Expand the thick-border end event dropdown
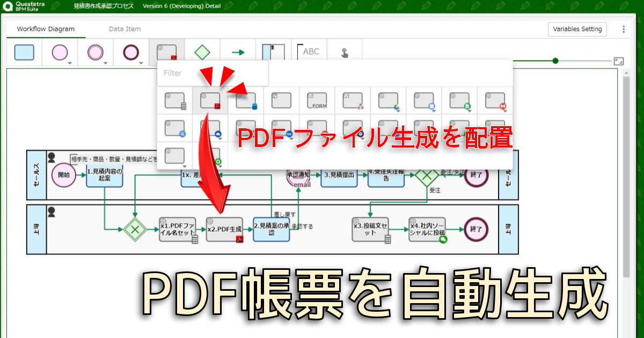This screenshot has width=644, height=338. (141, 63)
